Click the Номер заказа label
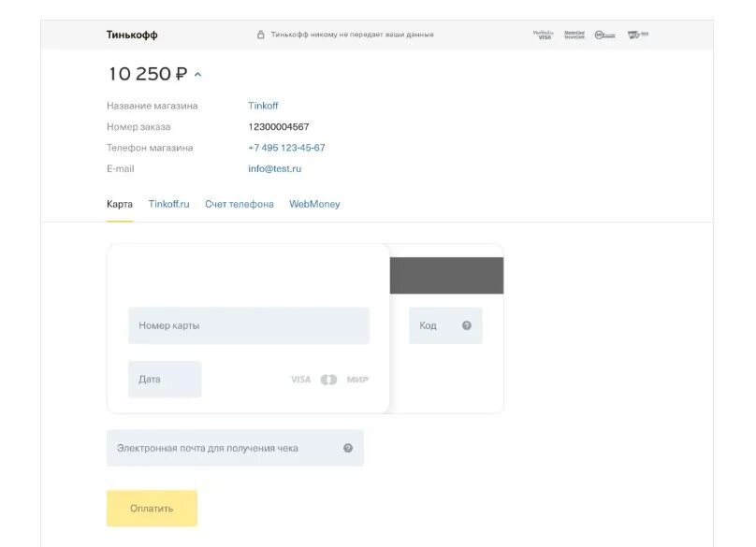 click(138, 127)
